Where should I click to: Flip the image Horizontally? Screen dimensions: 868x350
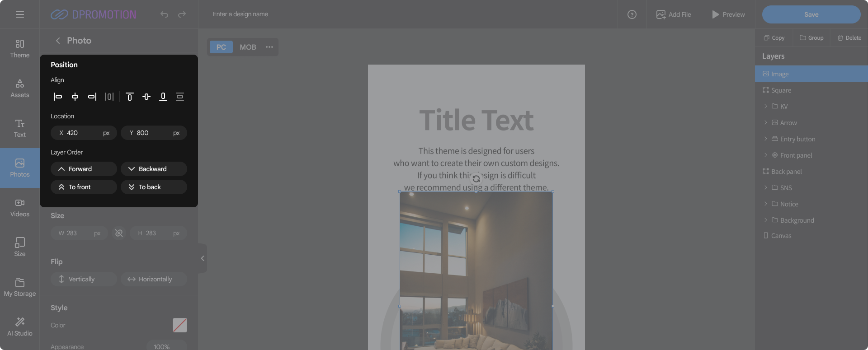[154, 279]
